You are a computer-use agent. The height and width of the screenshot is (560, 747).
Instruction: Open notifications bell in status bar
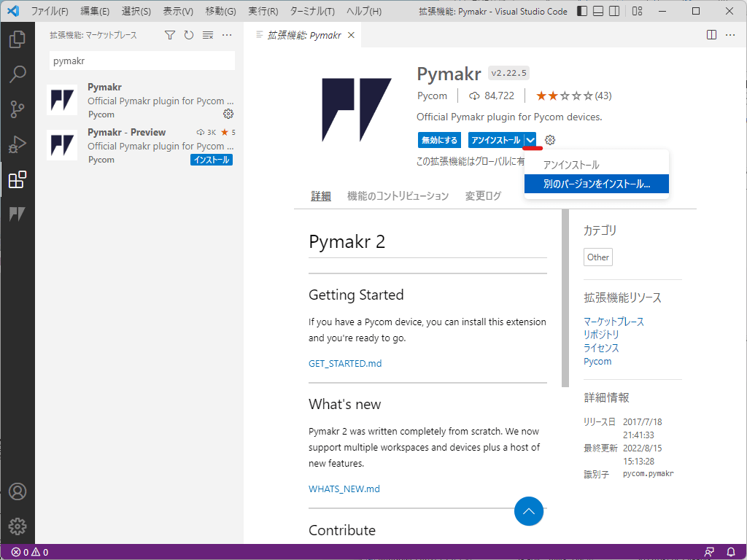click(x=731, y=553)
